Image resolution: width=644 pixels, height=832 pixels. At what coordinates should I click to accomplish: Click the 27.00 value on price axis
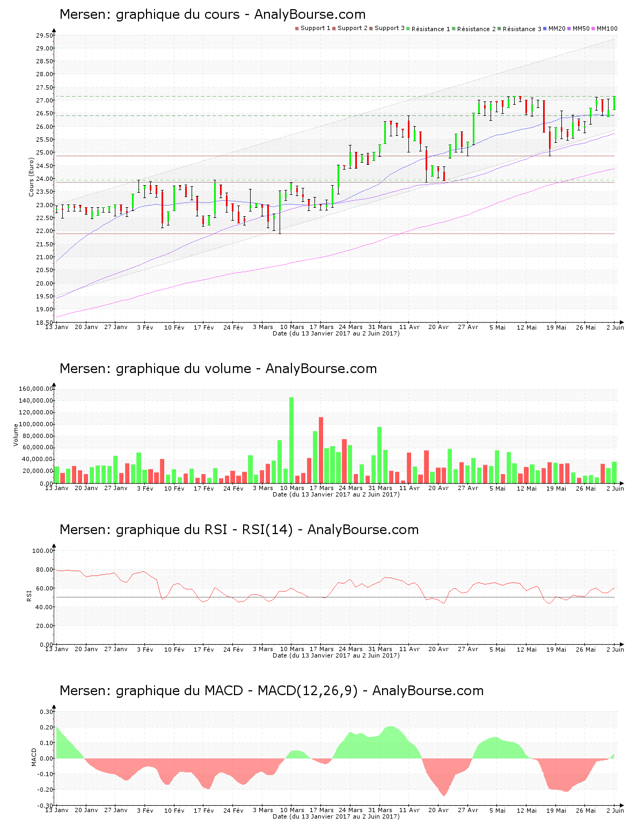point(45,100)
